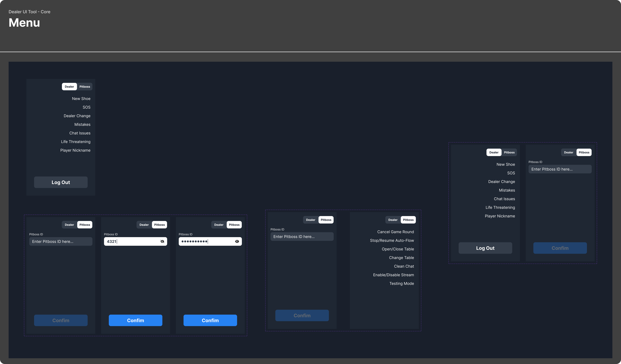Focus the Pitboss ID field containing 4321
Screen dimensions: 621x364
(x=132, y=242)
